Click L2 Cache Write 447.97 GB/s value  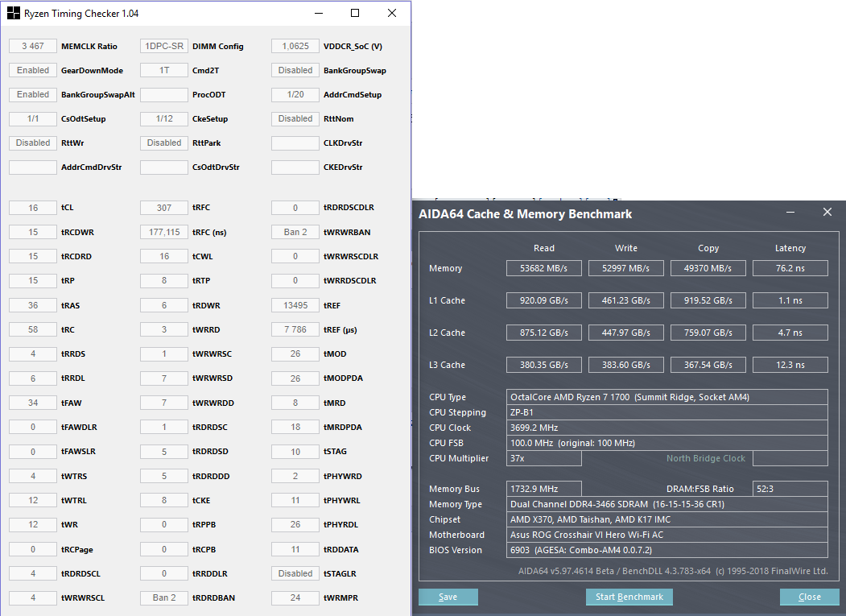pyautogui.click(x=626, y=333)
